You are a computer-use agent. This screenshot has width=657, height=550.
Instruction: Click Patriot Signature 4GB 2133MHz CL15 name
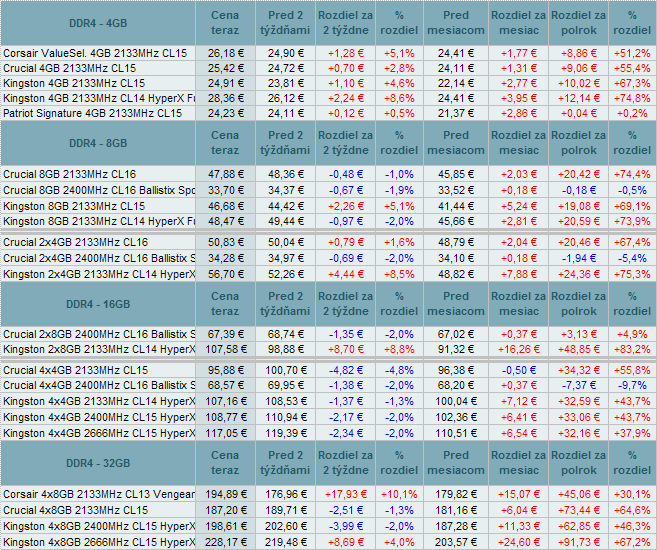coord(93,114)
